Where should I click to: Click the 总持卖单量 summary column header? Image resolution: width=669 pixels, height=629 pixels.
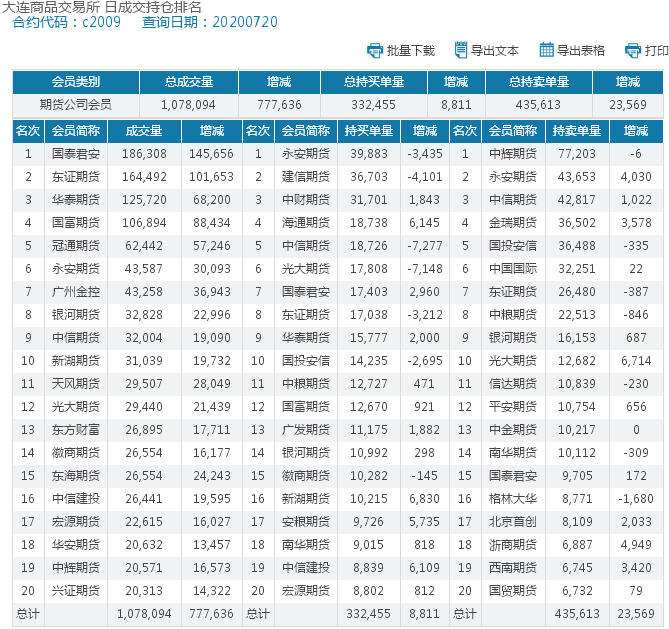click(x=538, y=82)
